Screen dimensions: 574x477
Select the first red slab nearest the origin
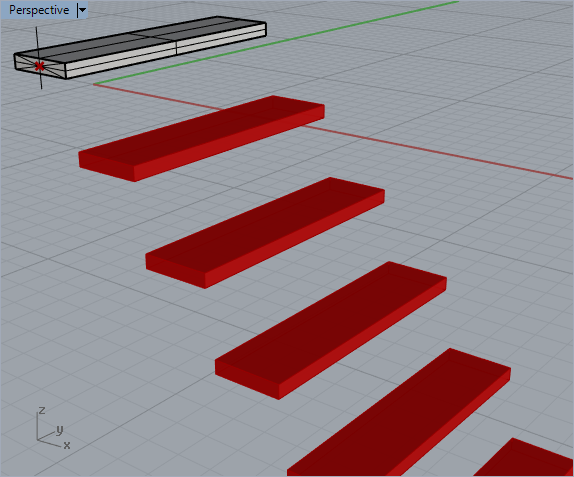201,138
